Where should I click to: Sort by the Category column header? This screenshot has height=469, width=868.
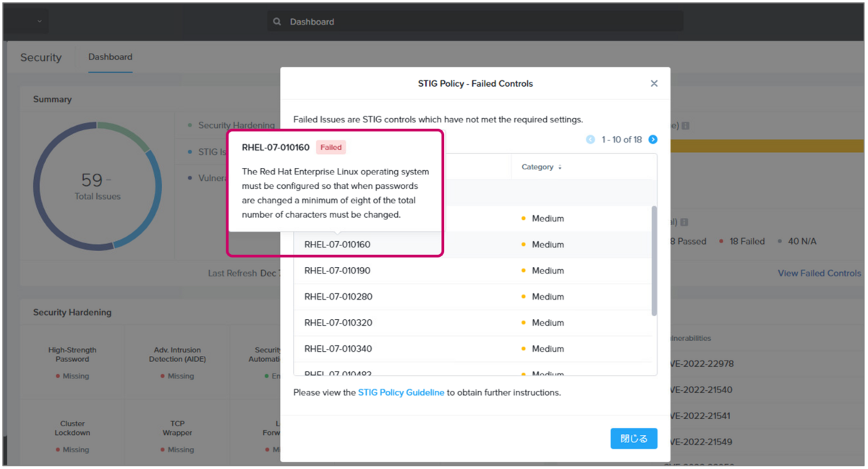click(x=541, y=167)
